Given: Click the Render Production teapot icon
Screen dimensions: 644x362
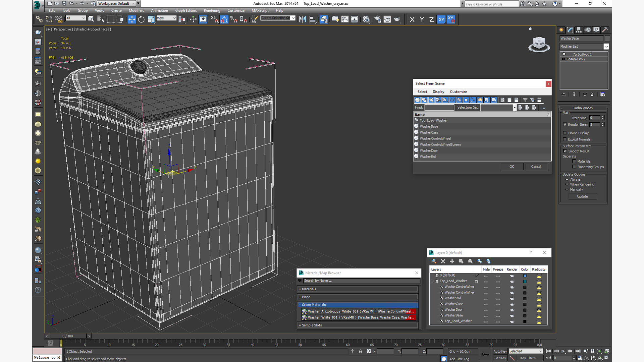Looking at the screenshot, I should click(397, 19).
